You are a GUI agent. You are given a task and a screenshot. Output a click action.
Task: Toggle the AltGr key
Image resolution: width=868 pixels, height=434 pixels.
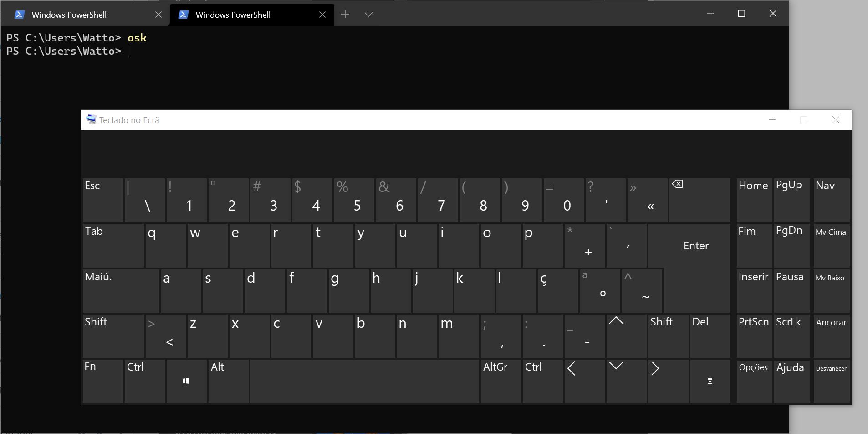pos(500,381)
